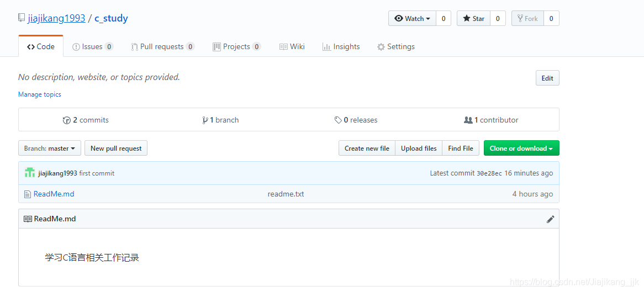Image resolution: width=644 pixels, height=292 pixels.
Task: Open the Watch dropdown
Action: pos(412,18)
